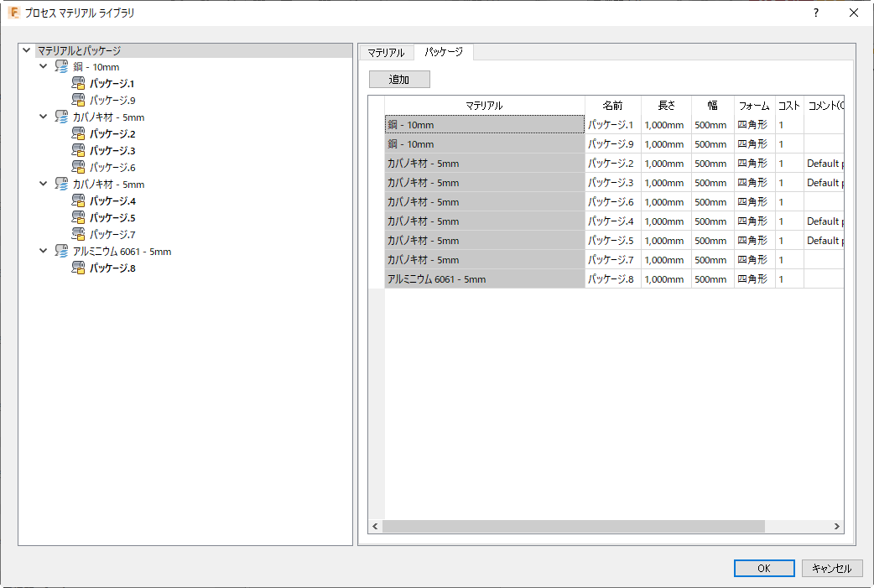Click the パッケージ.1 name cell in table

pyautogui.click(x=612, y=125)
